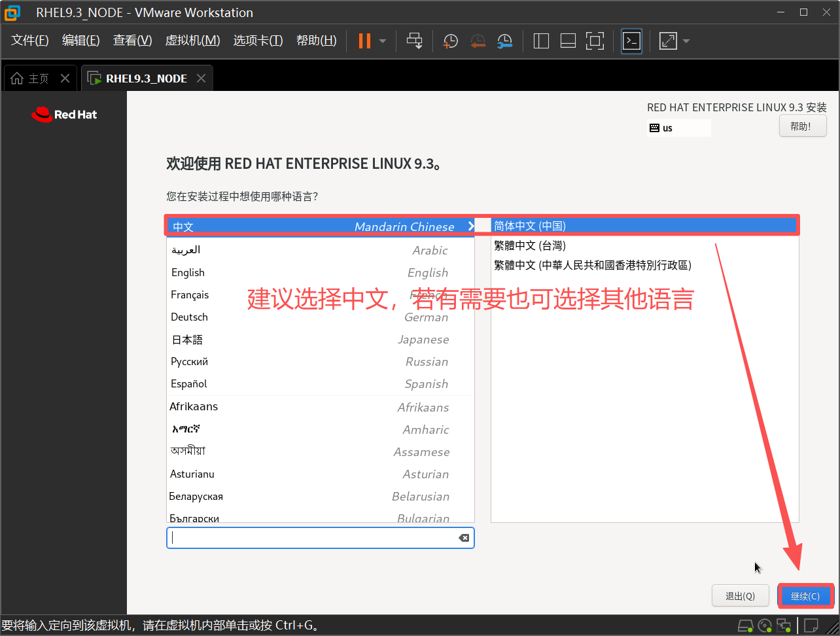Revert to snapshot with the clock-arrow icon
Image resolution: width=840 pixels, height=636 pixels.
pos(478,41)
